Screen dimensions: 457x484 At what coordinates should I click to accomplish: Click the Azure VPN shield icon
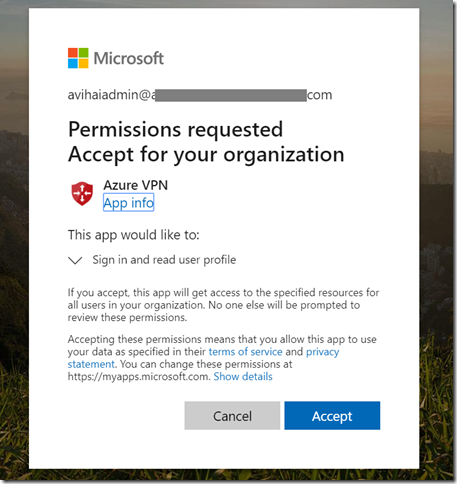(82, 193)
